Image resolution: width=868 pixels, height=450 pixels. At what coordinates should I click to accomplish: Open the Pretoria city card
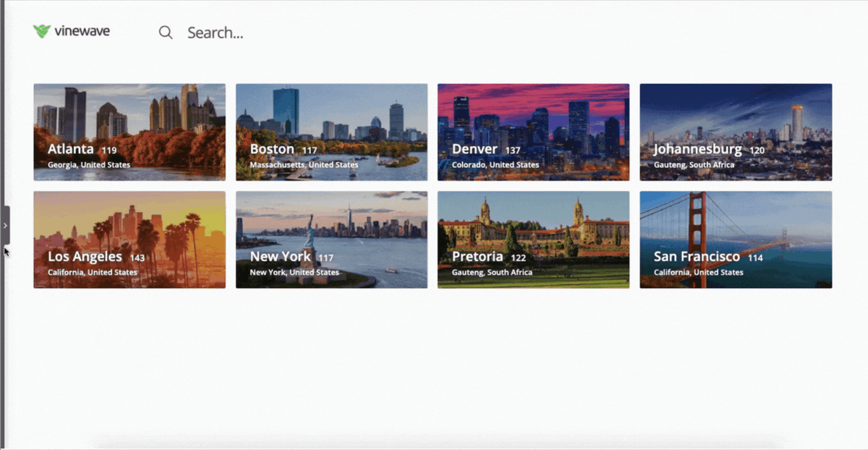click(x=533, y=239)
